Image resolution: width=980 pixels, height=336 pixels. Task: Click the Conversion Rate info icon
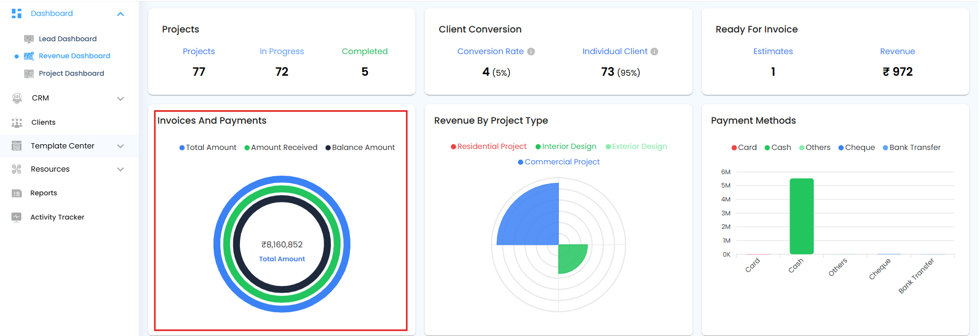pos(531,52)
